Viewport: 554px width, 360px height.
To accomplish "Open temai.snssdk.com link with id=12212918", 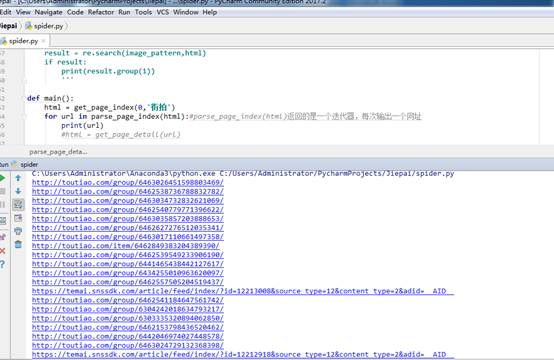I will [243, 354].
